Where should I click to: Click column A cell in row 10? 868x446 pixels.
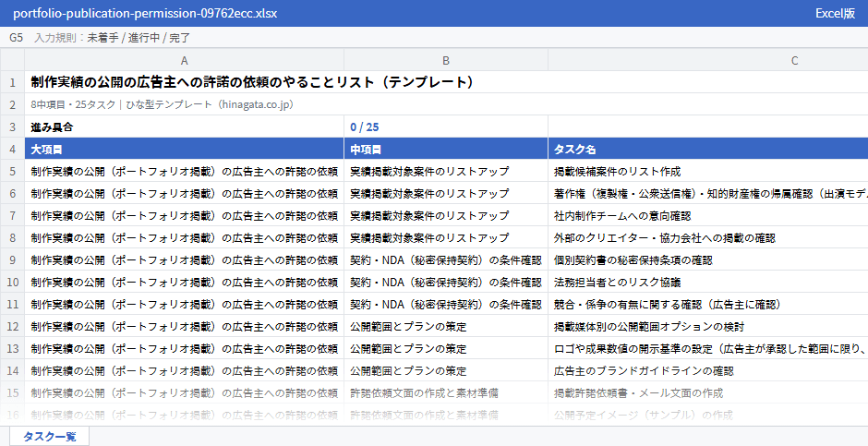pyautogui.click(x=185, y=283)
